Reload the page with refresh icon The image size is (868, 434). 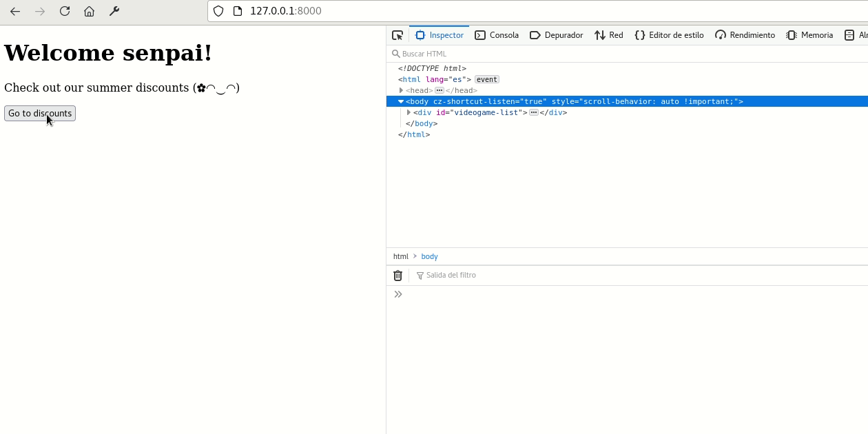point(65,11)
